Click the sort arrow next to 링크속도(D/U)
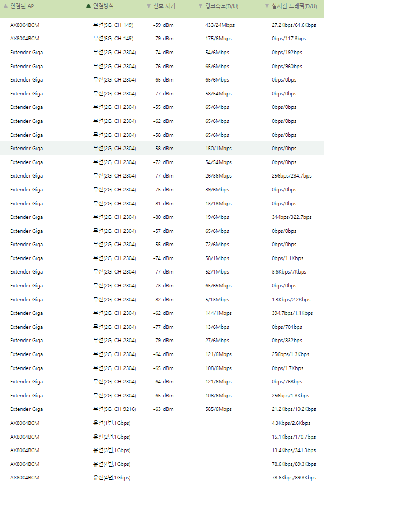 point(200,6)
